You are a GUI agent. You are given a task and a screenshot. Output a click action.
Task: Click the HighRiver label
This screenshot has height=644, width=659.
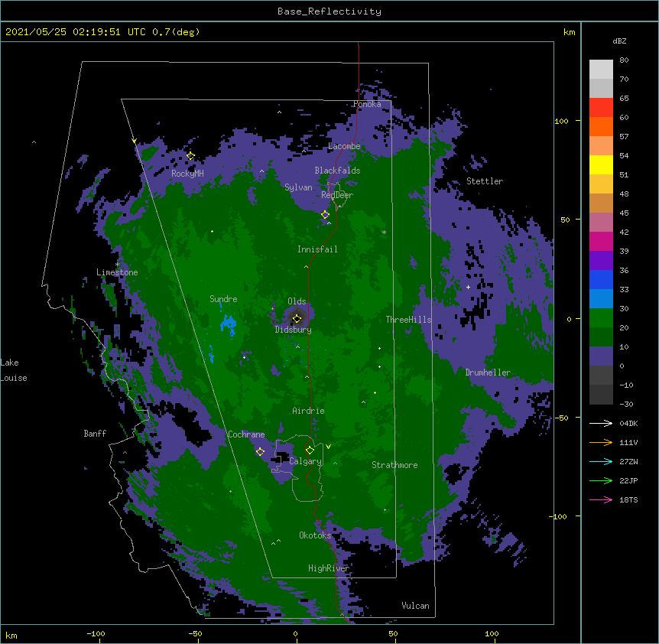point(329,568)
